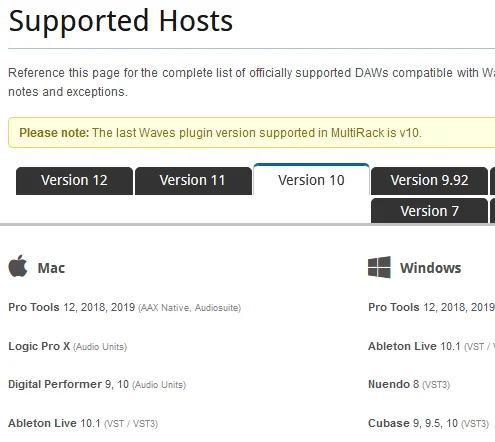Click the Mac Ableton Live 10.1 entry
Viewport: 495px width, 442px height.
pos(83,423)
